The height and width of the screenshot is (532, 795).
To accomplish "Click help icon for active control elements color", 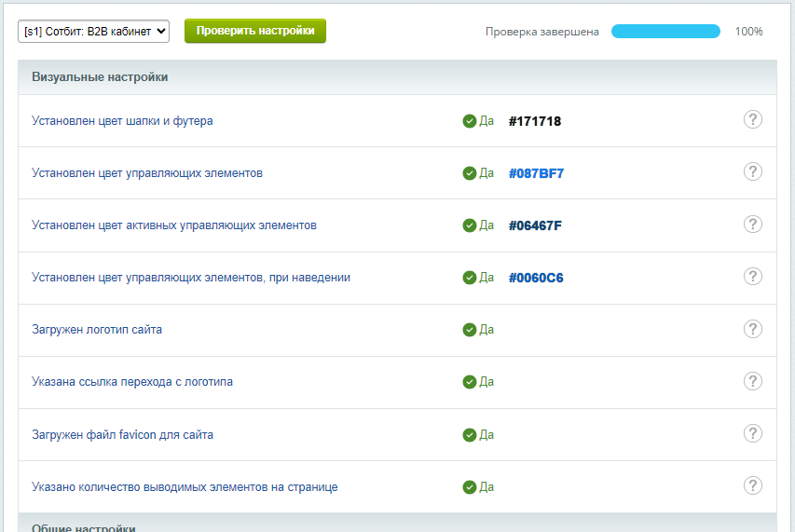I will pos(752,224).
